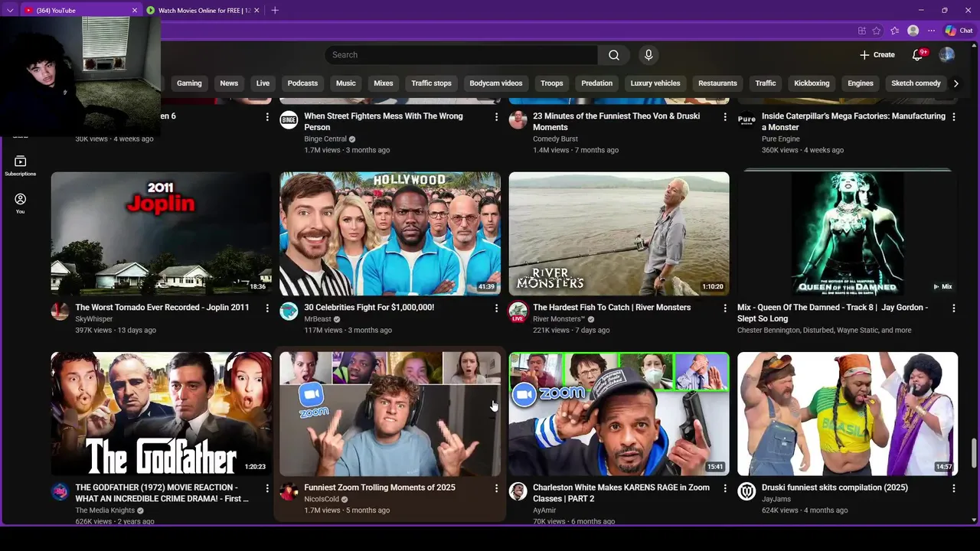
Task: Open The Media Knights channel avatar
Action: point(60,491)
